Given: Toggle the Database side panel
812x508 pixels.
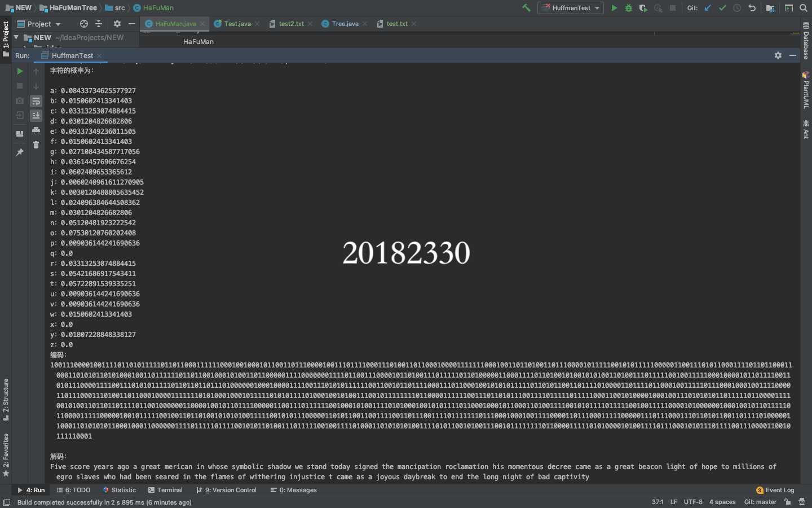Looking at the screenshot, I should coord(806,41).
